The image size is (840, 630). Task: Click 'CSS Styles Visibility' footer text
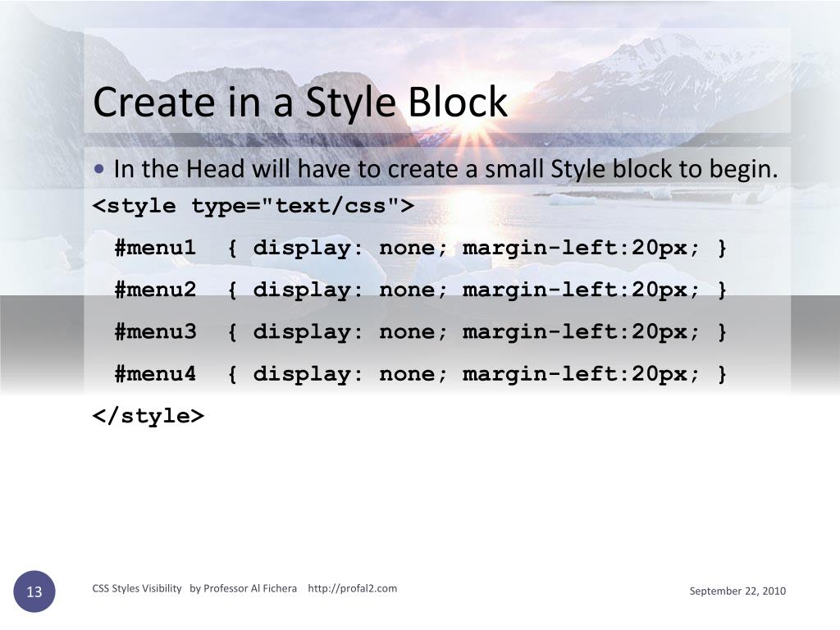coord(137,588)
